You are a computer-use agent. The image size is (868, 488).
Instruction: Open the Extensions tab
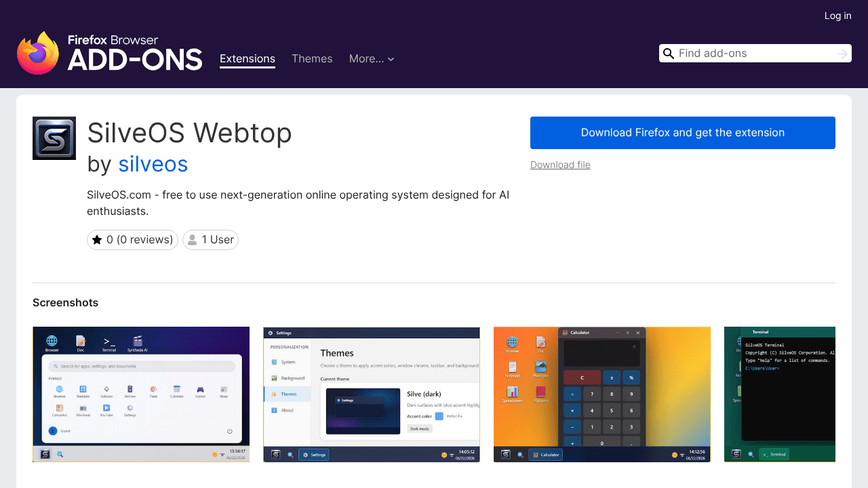[x=248, y=59]
